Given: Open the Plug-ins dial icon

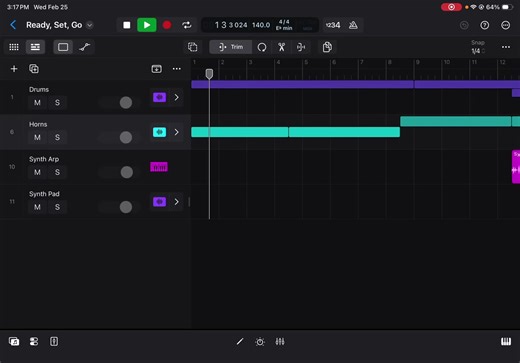Looking at the screenshot, I should click(x=260, y=342).
